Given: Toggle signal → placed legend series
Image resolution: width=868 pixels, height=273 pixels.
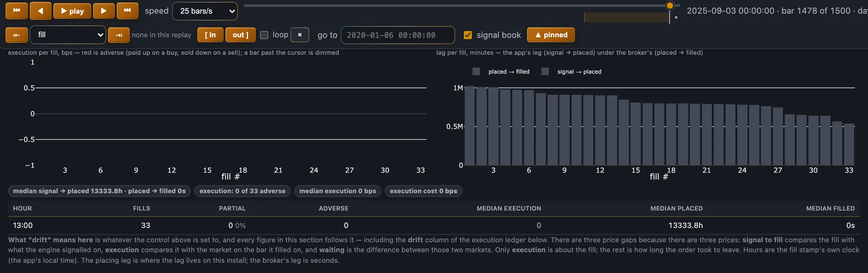Looking at the screenshot, I should [571, 72].
